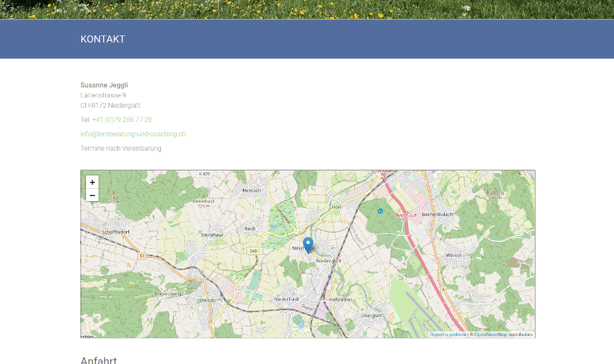Click the Riedt label on the map
The image size is (614, 364).
click(250, 228)
